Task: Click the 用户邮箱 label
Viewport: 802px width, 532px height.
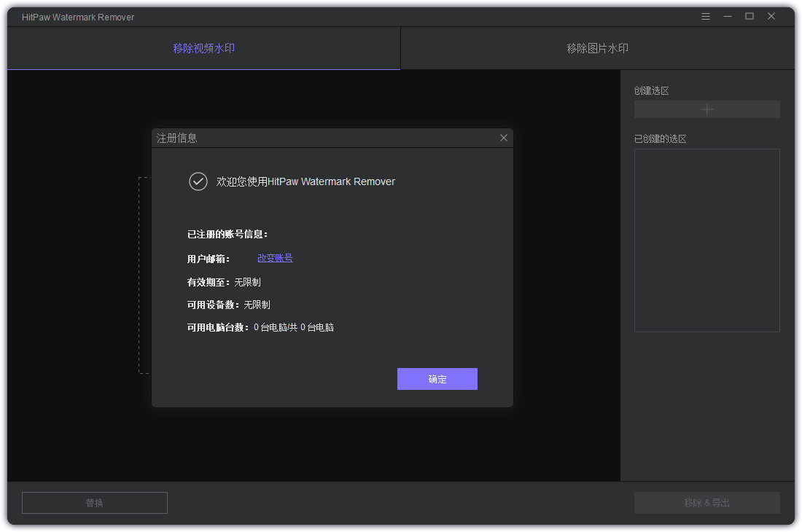Action: (x=209, y=259)
